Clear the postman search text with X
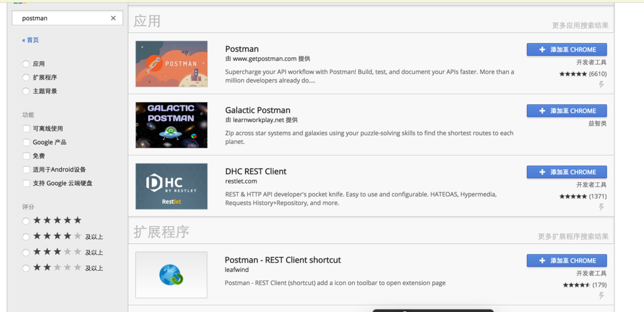This screenshot has width=644, height=312. (x=113, y=18)
